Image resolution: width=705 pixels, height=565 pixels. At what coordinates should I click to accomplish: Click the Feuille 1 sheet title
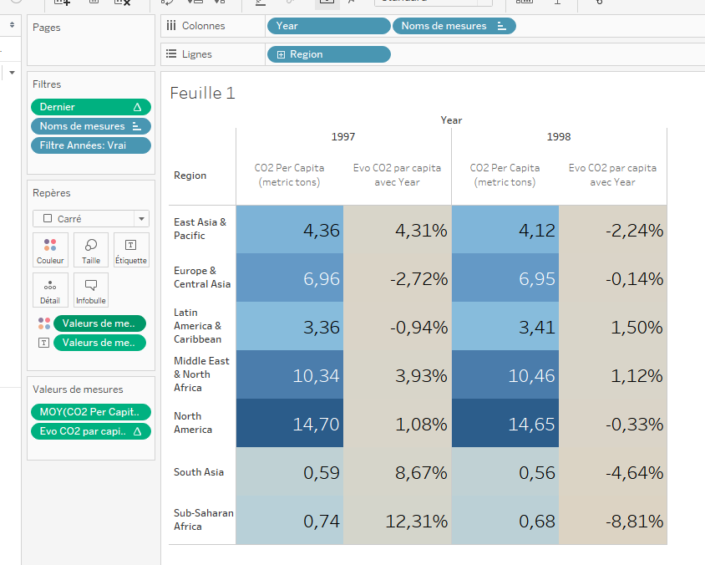[x=202, y=93]
